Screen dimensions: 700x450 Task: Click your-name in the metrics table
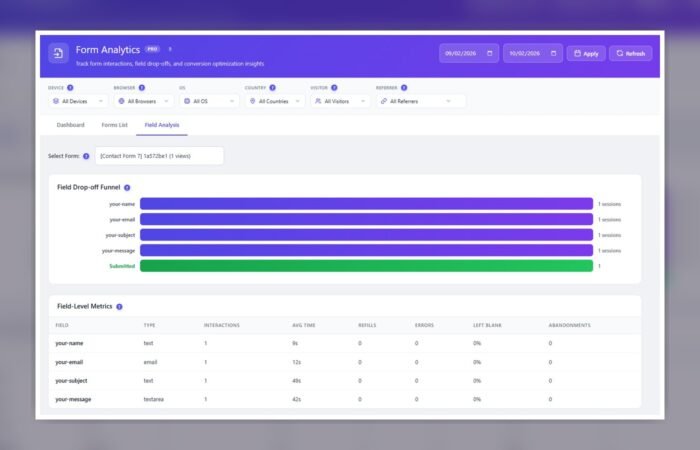coord(69,343)
